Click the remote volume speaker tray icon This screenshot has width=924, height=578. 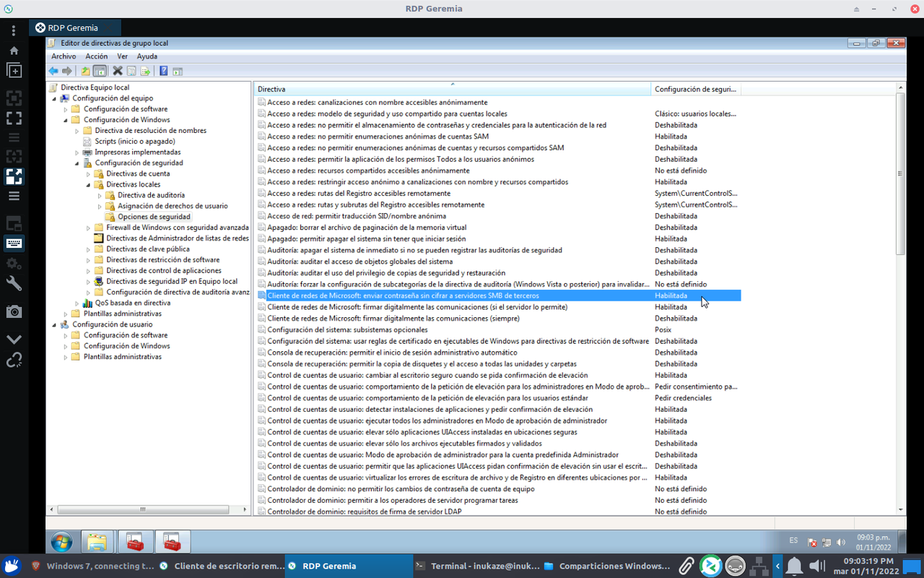click(841, 542)
